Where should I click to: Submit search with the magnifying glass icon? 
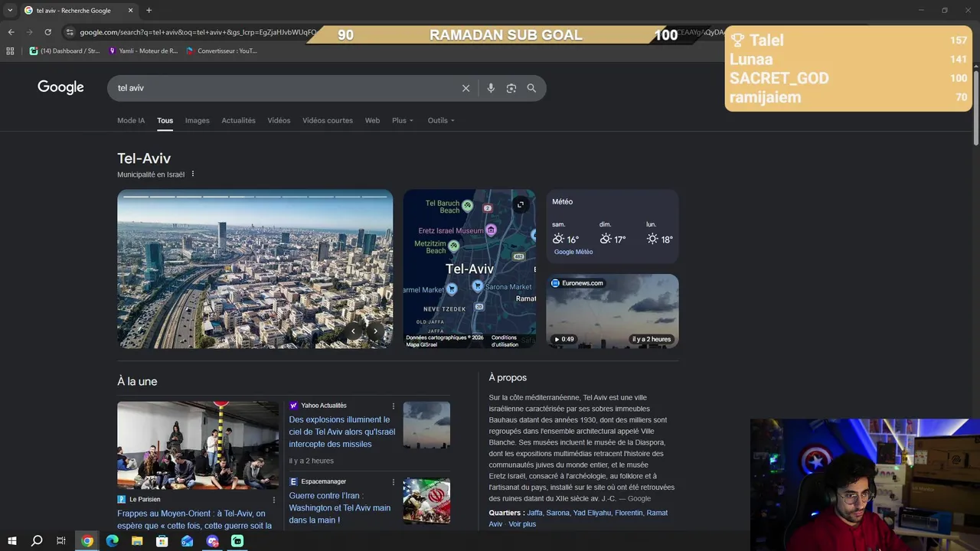(x=531, y=88)
